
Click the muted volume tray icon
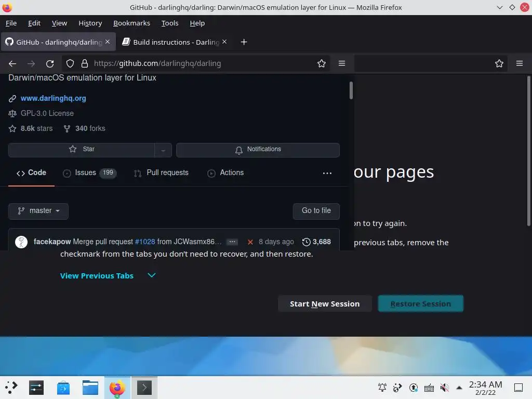tap(445, 388)
